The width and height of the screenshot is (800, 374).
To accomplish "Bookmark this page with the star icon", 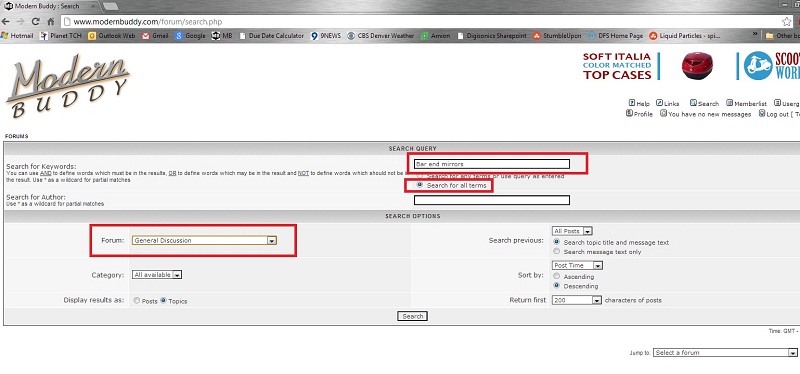I will pos(787,22).
